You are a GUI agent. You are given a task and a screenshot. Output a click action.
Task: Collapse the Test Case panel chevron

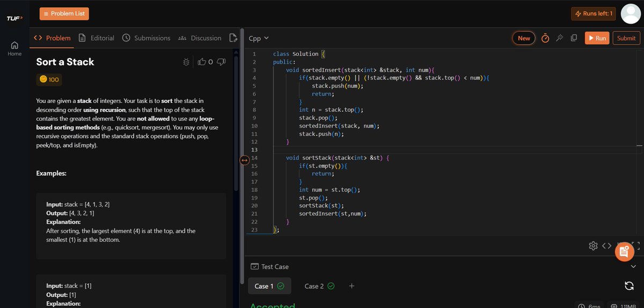pyautogui.click(x=633, y=267)
